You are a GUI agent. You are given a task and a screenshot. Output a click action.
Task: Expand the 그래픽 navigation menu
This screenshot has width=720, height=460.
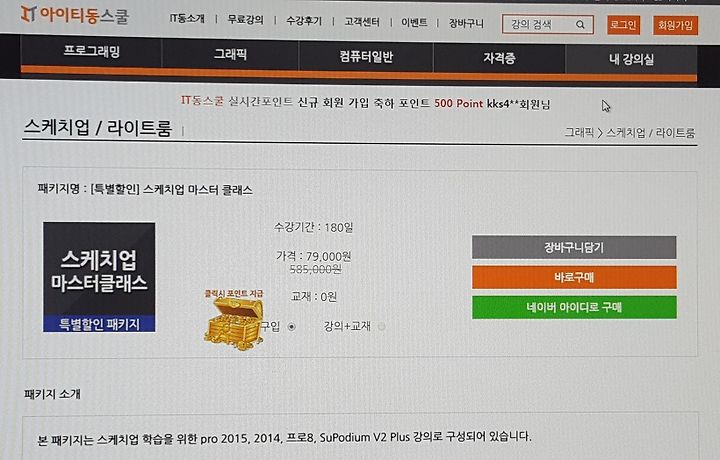coord(230,54)
